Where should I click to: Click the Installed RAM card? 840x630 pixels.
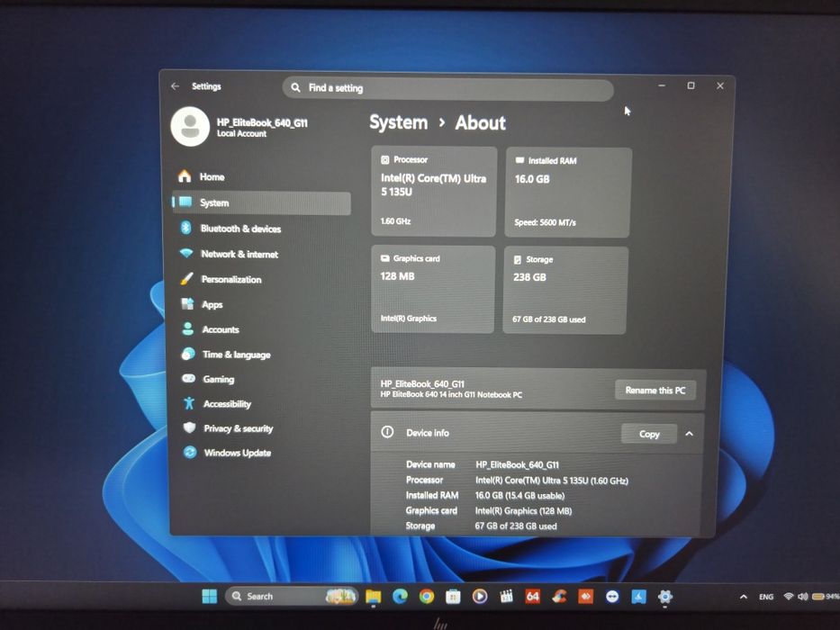pyautogui.click(x=568, y=193)
